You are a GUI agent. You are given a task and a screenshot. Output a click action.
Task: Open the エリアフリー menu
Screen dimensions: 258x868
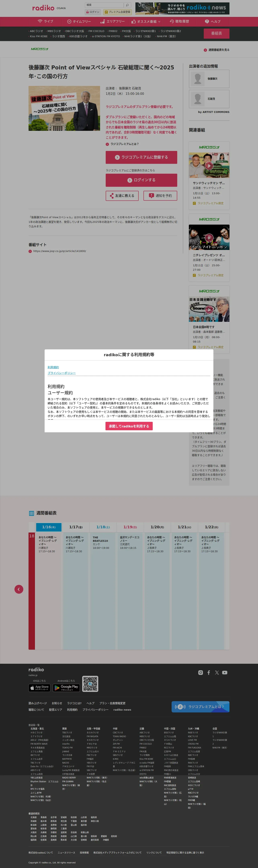(112, 22)
